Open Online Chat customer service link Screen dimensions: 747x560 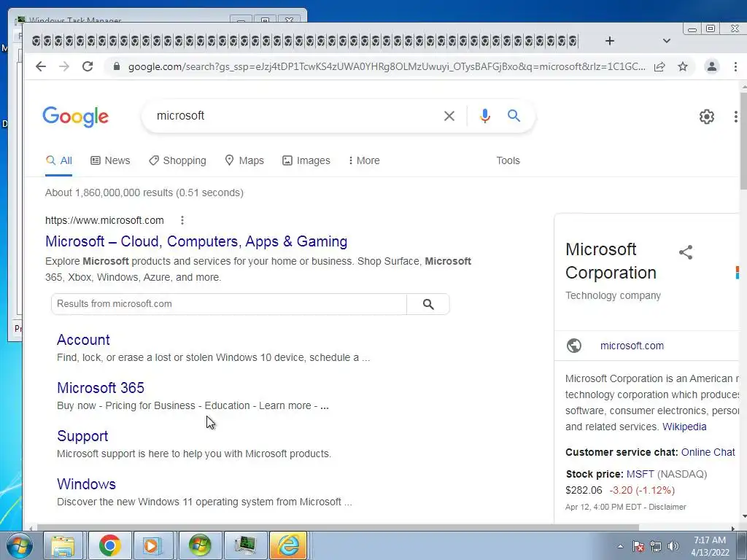(708, 452)
